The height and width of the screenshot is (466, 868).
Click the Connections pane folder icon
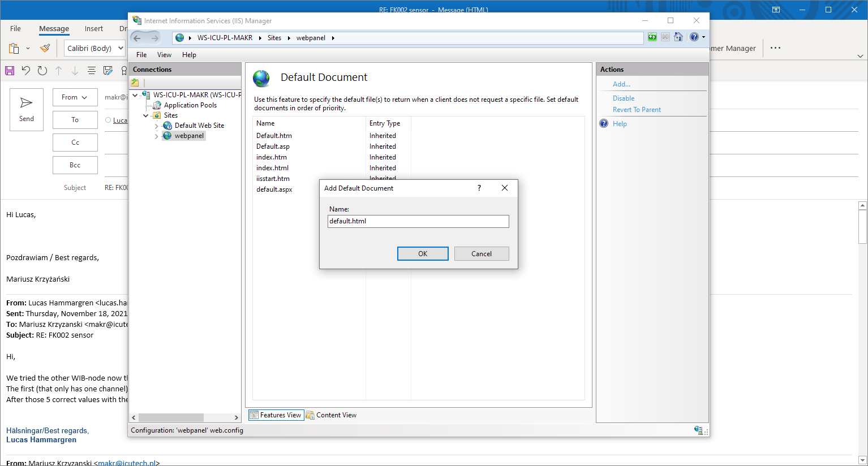[x=135, y=83]
